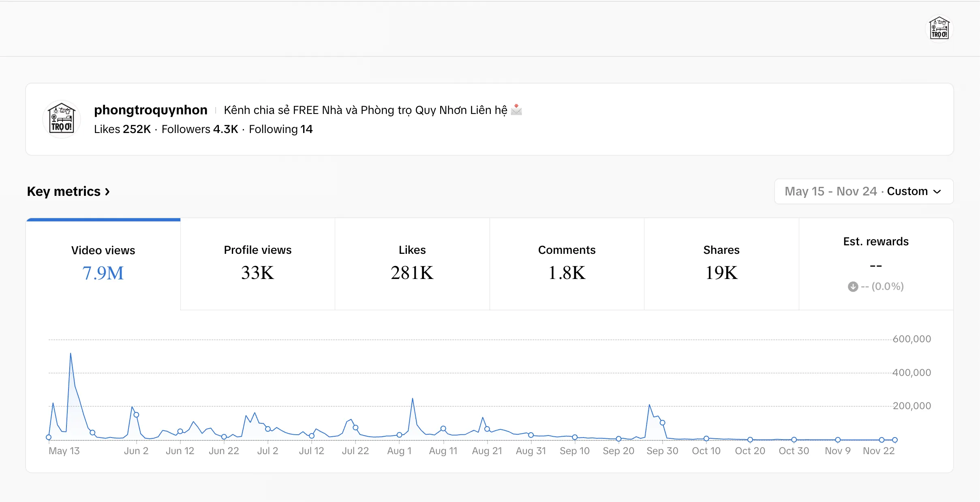Click the Following 14 count
The height and width of the screenshot is (502, 980).
(281, 129)
